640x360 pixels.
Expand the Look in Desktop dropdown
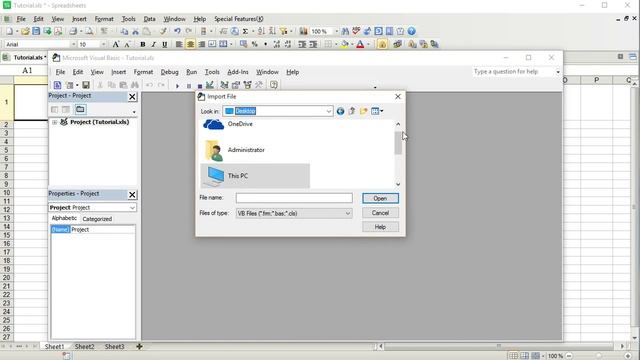329,111
